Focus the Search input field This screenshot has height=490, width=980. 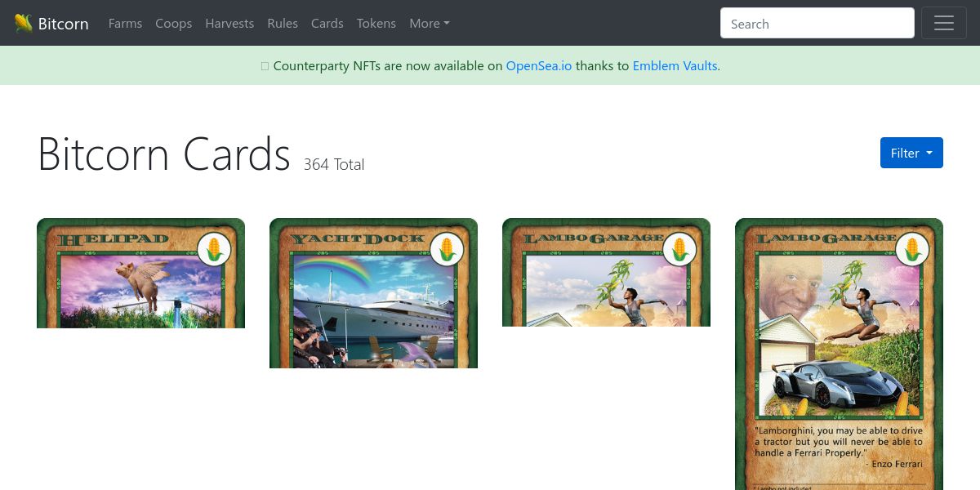point(817,23)
